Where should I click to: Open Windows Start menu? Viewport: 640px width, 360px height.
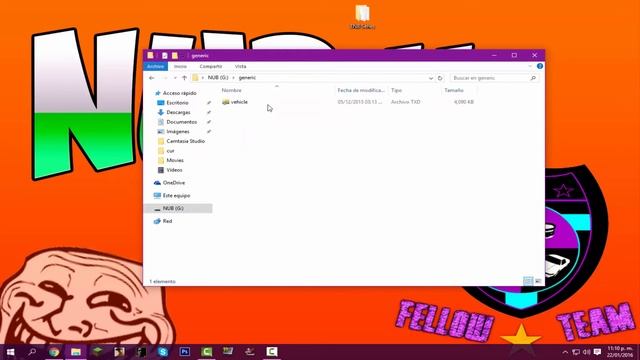[x=11, y=352]
